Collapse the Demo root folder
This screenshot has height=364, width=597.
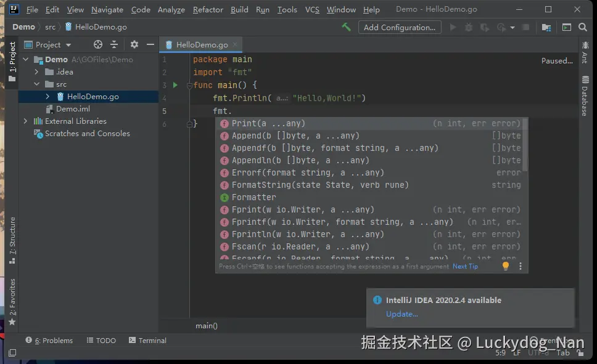(x=26, y=59)
